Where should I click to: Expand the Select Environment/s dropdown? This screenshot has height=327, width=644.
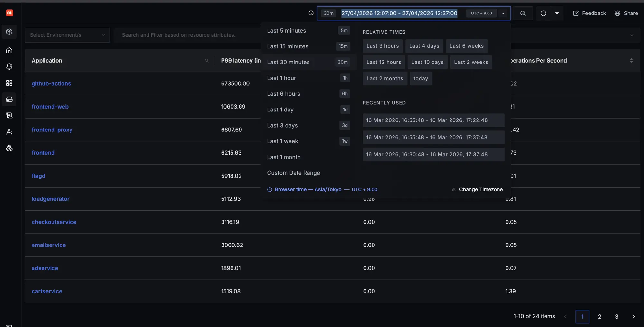click(x=67, y=35)
